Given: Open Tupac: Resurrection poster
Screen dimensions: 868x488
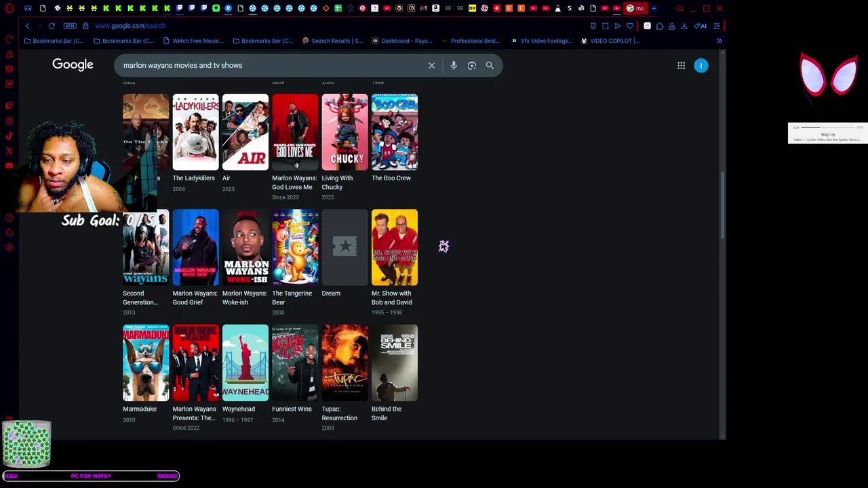Looking at the screenshot, I should [x=344, y=363].
